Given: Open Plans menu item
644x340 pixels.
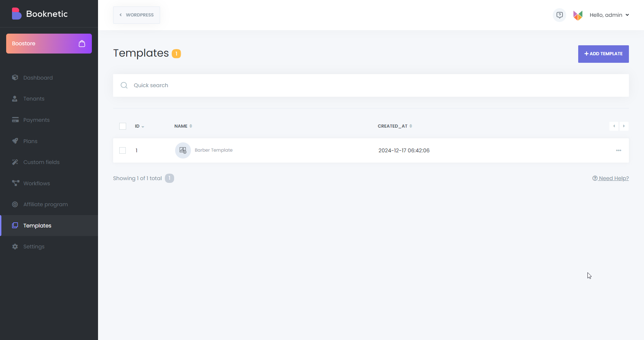Looking at the screenshot, I should (x=49, y=141).
